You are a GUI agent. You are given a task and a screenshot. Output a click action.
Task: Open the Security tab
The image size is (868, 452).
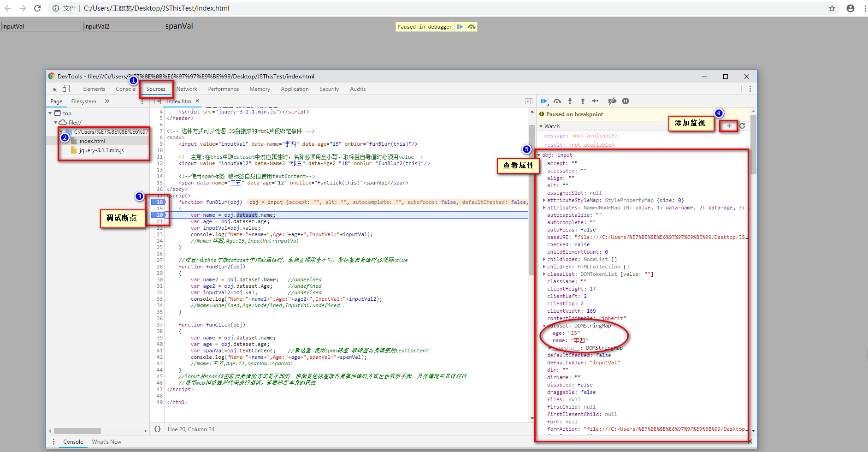329,89
